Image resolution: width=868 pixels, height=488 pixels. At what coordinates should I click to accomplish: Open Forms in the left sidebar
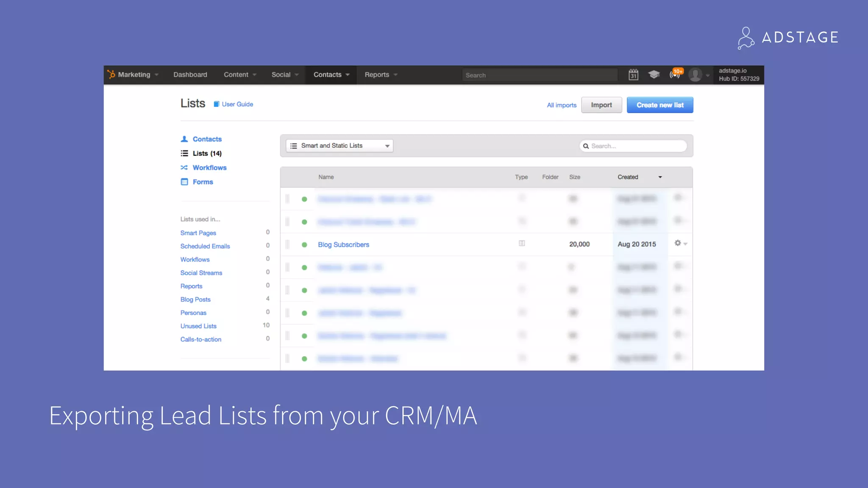click(x=203, y=182)
